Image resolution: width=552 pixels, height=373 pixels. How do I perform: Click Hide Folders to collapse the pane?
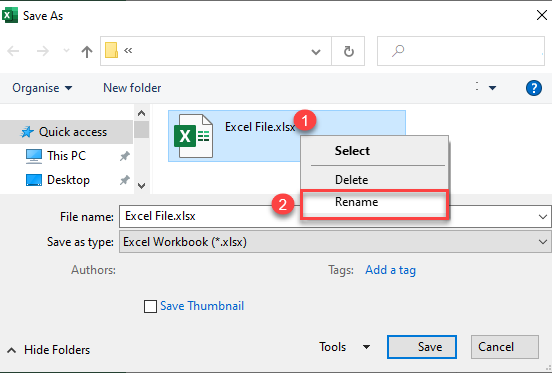click(x=49, y=350)
